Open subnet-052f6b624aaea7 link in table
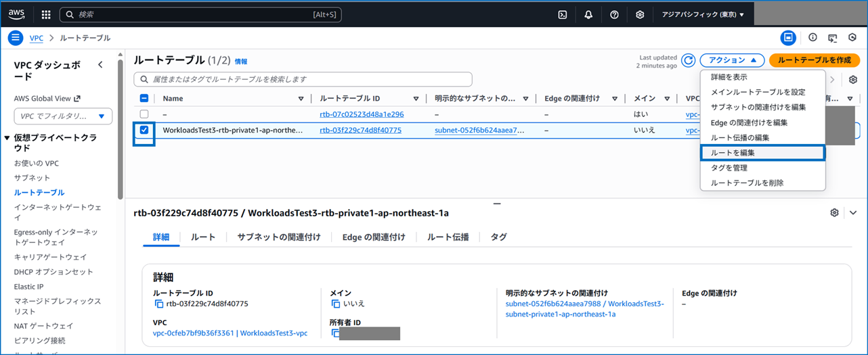This screenshot has height=355, width=868. [x=479, y=130]
